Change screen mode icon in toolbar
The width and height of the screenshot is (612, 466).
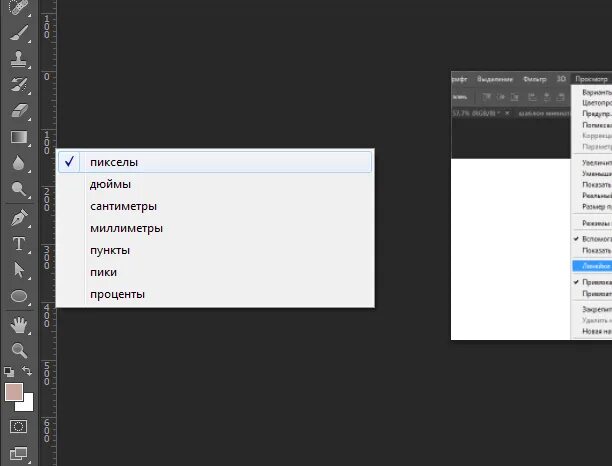pyautogui.click(x=18, y=454)
